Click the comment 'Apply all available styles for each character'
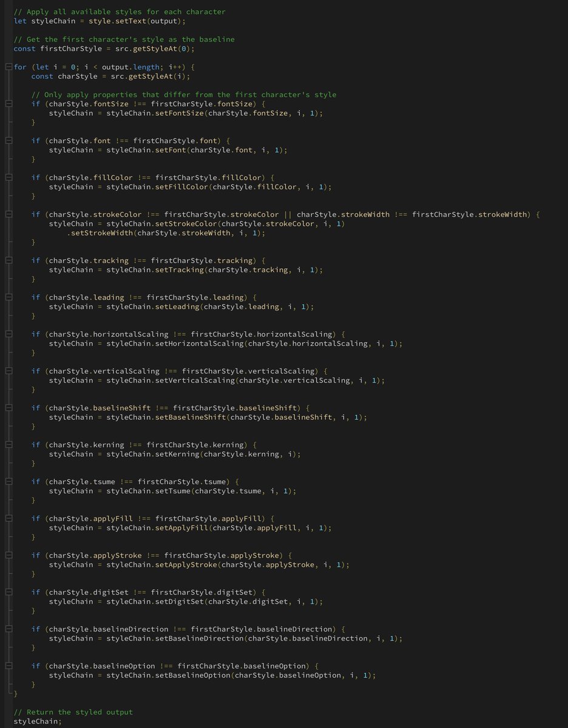The width and height of the screenshot is (568, 728). [120, 12]
